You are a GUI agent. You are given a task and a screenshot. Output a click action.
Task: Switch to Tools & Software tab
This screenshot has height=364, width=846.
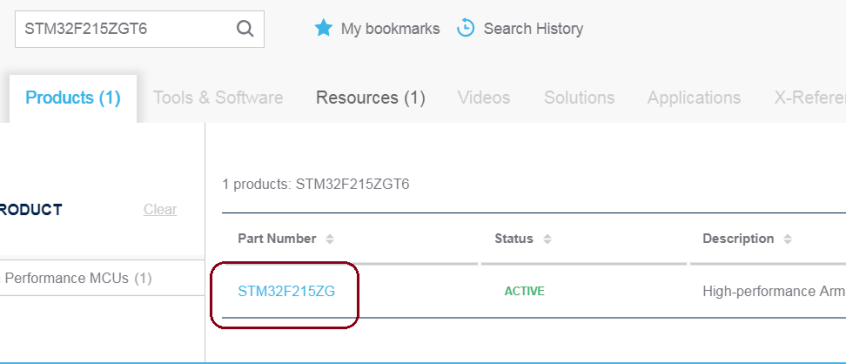pos(218,98)
